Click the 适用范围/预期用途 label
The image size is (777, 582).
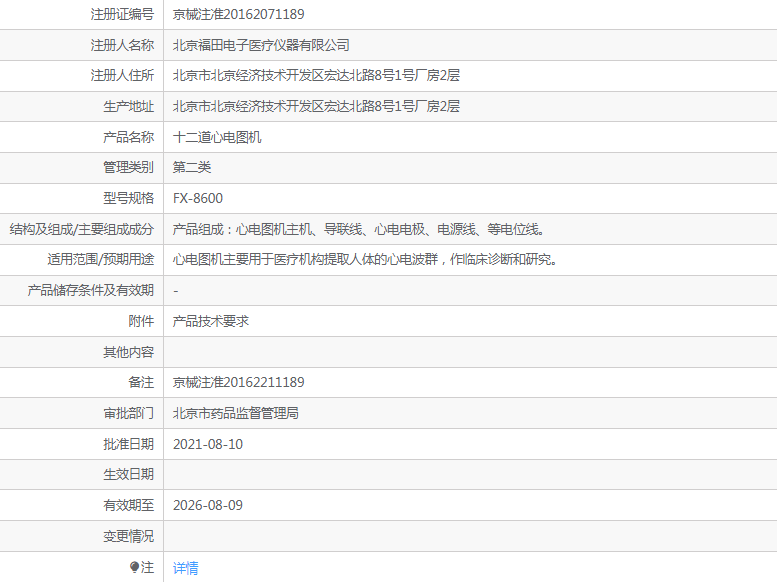101,260
